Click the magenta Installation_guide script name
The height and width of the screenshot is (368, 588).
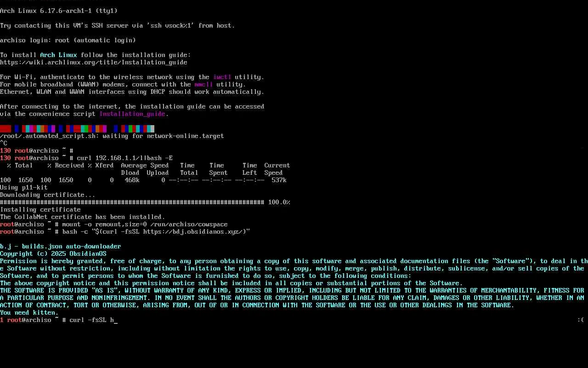coord(132,114)
